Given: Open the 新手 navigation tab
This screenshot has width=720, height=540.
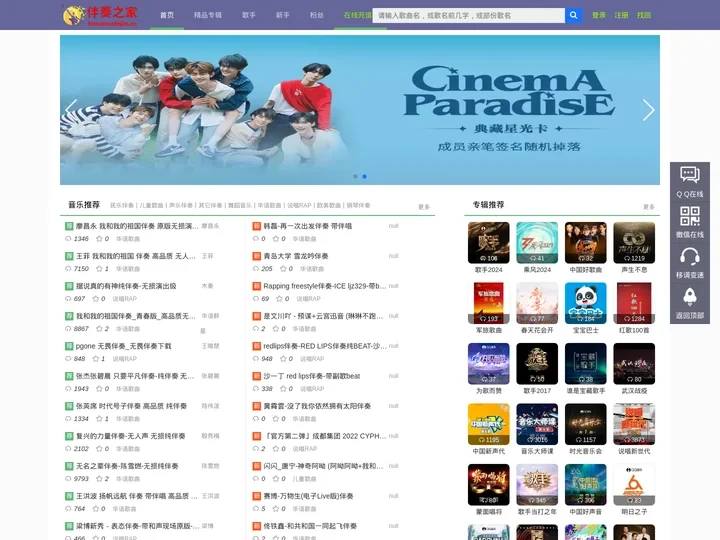Looking at the screenshot, I should point(283,15).
